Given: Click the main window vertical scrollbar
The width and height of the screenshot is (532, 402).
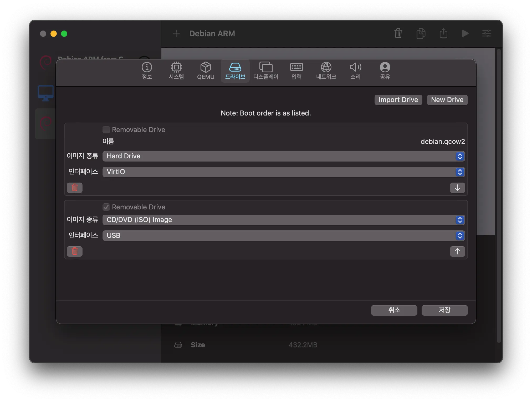Looking at the screenshot, I should [499, 195].
